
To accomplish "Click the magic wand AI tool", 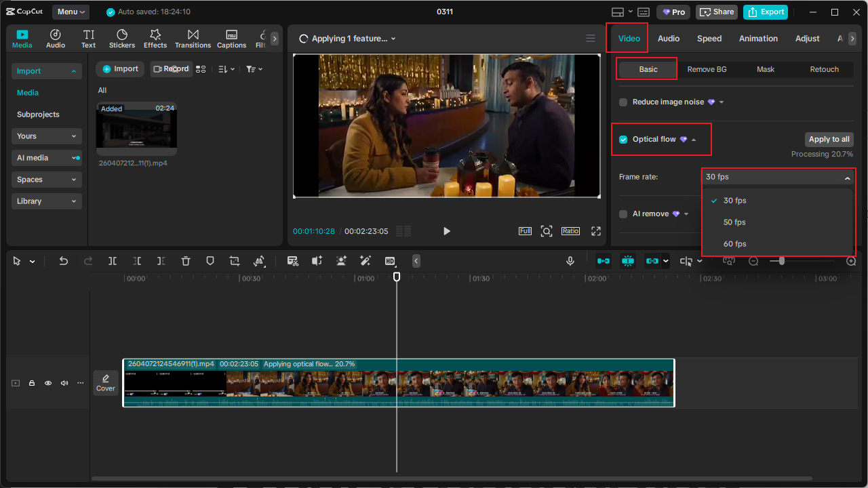I will pos(366,261).
